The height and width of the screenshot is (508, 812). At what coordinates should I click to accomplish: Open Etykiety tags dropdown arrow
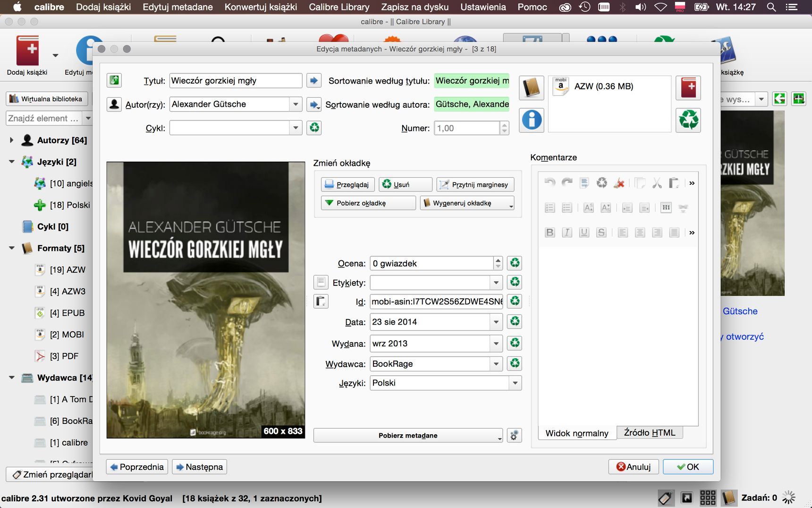[496, 283]
